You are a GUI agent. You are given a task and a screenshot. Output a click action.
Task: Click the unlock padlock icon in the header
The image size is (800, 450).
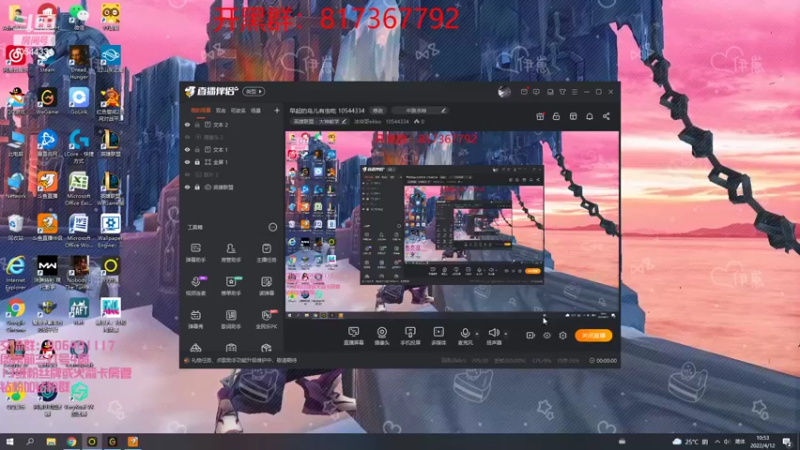pos(556,116)
